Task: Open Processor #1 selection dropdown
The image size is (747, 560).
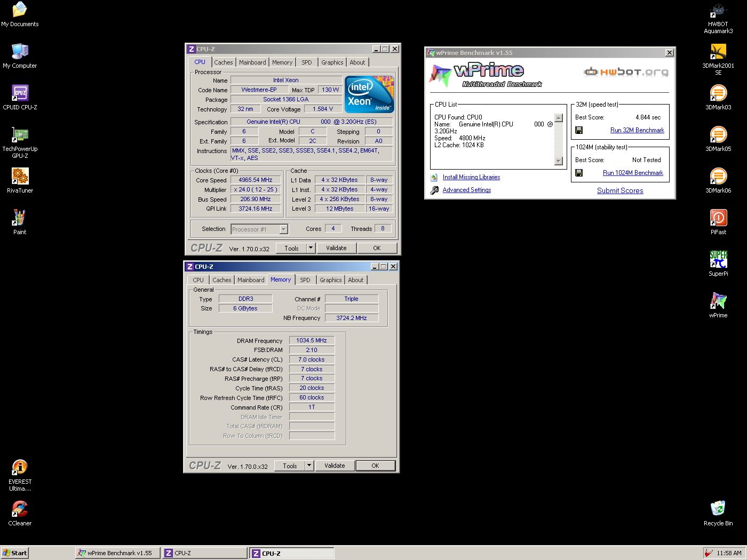Action: click(259, 229)
